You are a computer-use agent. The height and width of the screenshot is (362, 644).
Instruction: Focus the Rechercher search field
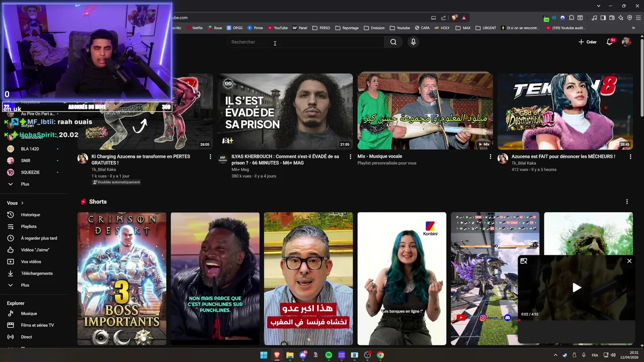tap(306, 42)
